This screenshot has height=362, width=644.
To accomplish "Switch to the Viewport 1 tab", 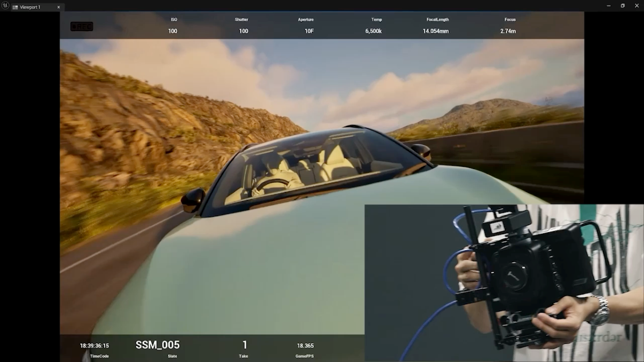I will pyautogui.click(x=31, y=7).
